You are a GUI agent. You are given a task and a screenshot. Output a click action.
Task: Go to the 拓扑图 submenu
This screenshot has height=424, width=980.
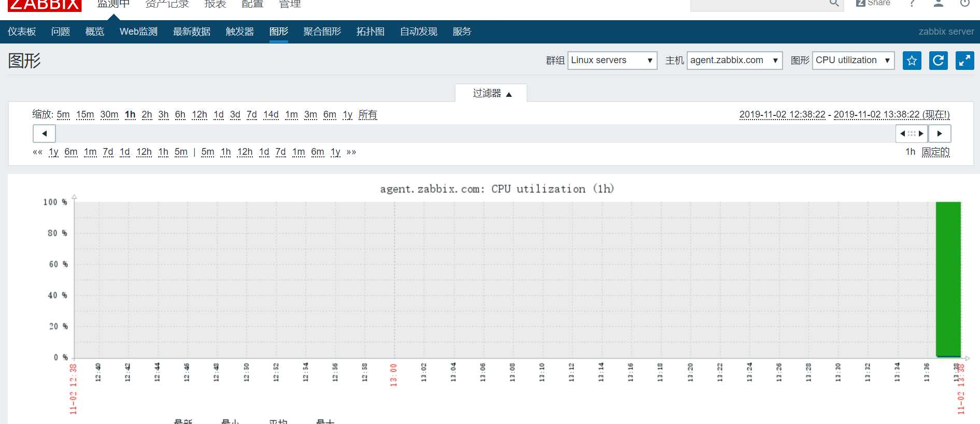pos(371,32)
